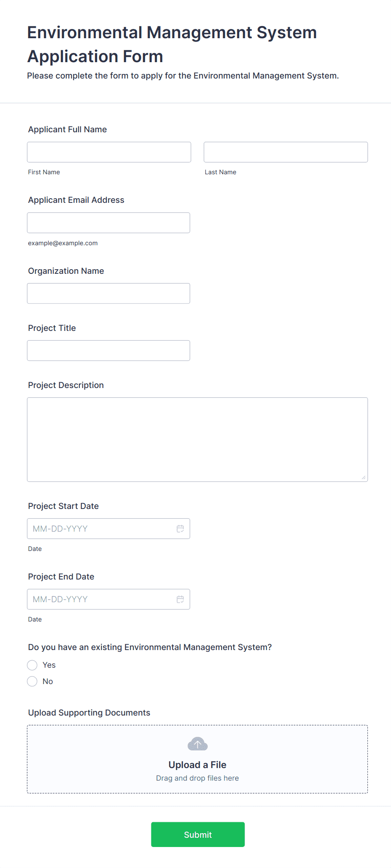
Task: Click the Upload Supporting Documents label
Action: click(89, 713)
